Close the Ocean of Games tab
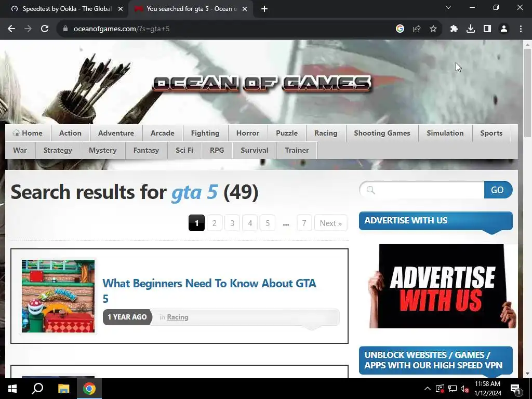This screenshot has width=532, height=399. [245, 9]
